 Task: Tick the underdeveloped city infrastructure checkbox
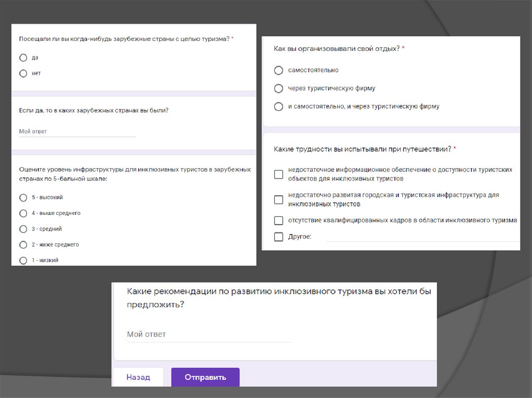click(278, 199)
